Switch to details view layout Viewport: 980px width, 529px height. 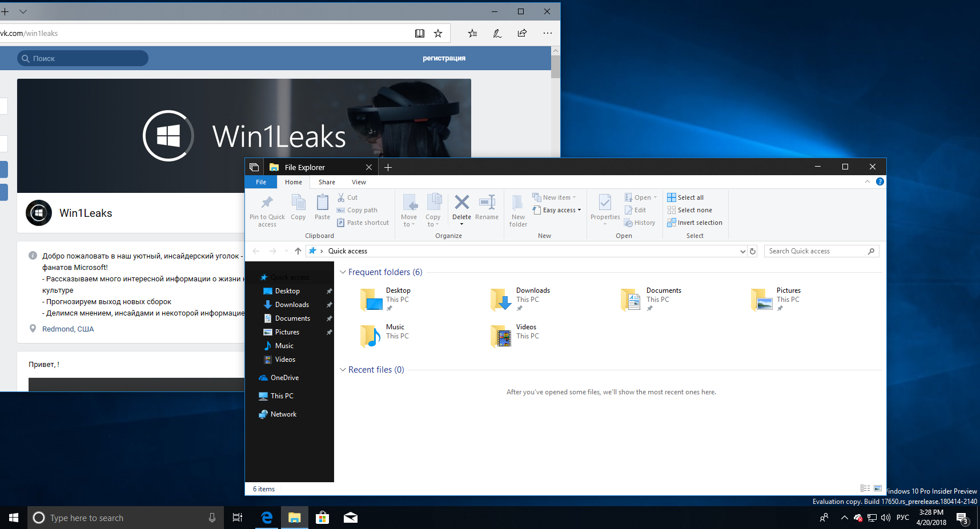(x=865, y=488)
